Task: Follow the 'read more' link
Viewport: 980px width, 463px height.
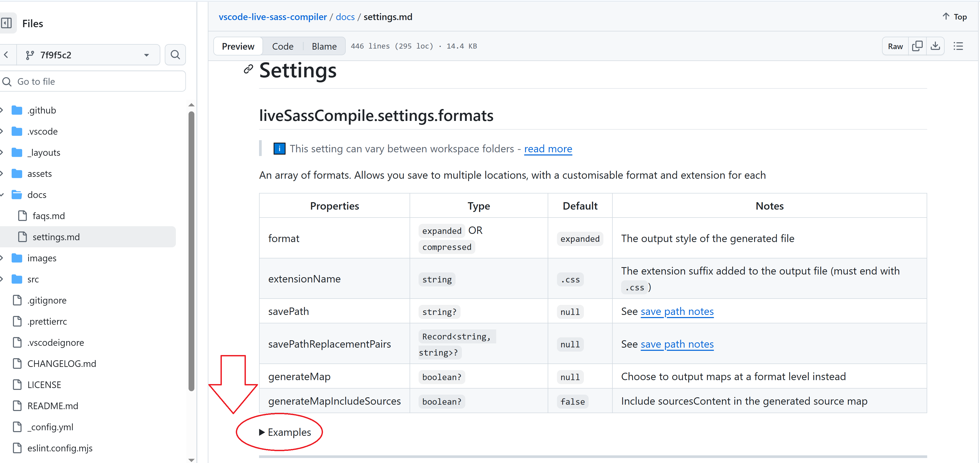Action: click(x=548, y=149)
